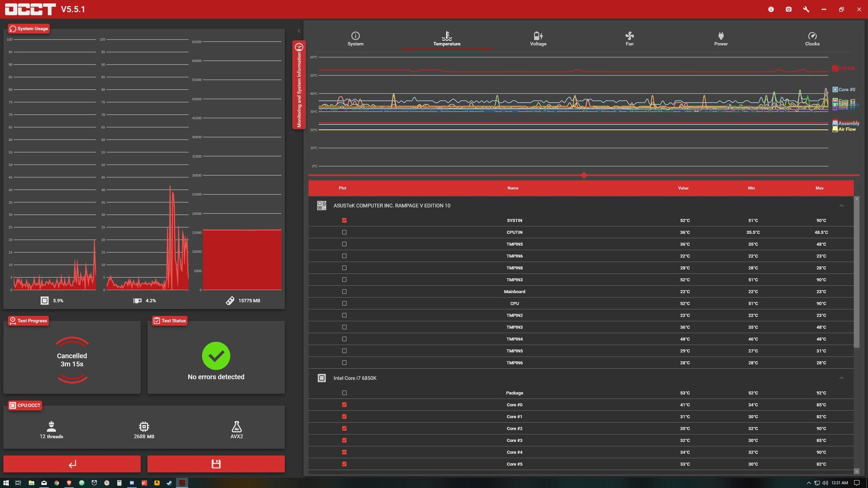Check the CPUTIN plot checkbox
Viewport: 868px width, 488px height.
(344, 233)
